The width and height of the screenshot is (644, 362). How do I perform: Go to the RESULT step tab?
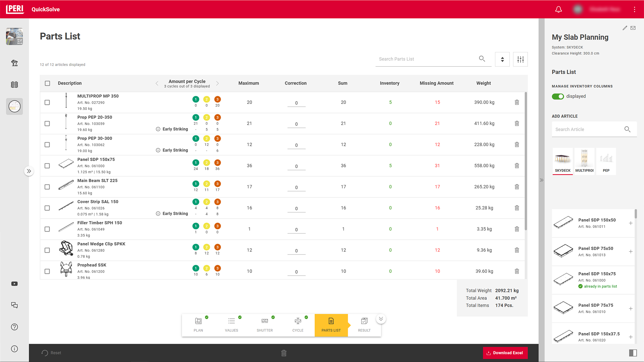click(x=364, y=325)
